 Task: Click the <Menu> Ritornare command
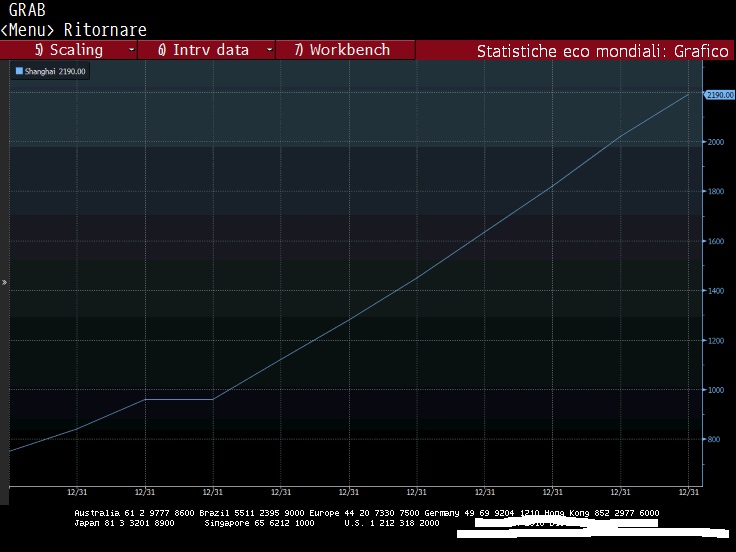tap(74, 30)
